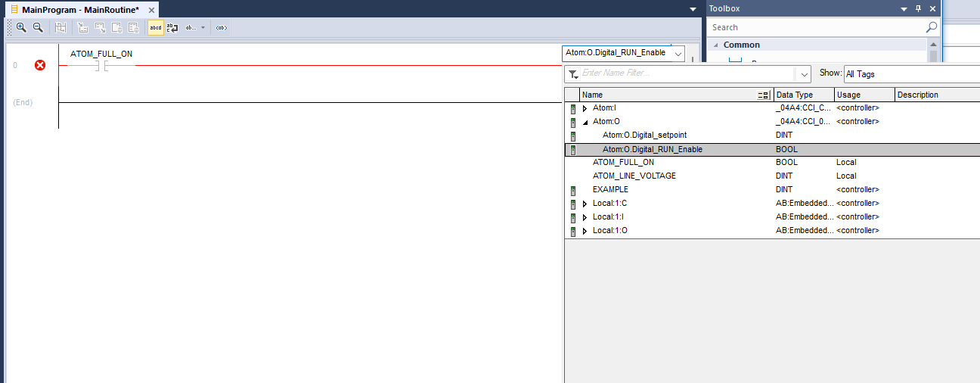Click the rung error X icon
Viewport: 980px width, 383px height.
point(40,65)
